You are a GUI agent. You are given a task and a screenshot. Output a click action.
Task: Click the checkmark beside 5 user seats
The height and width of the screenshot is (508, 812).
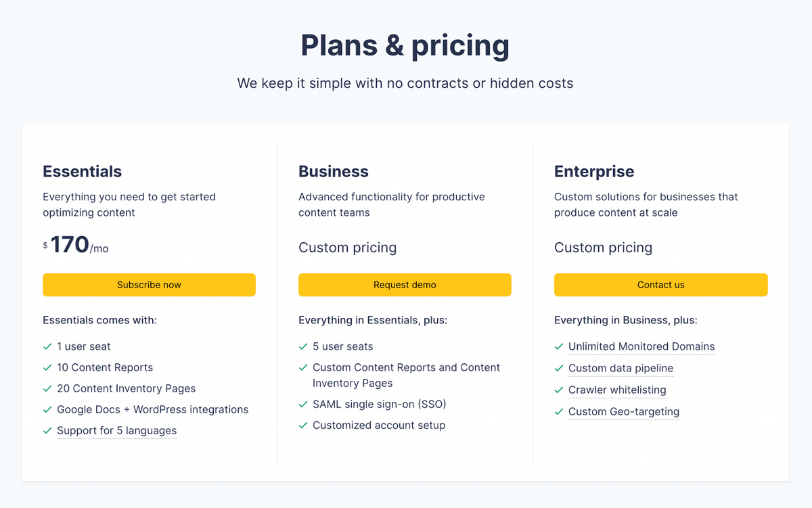303,346
